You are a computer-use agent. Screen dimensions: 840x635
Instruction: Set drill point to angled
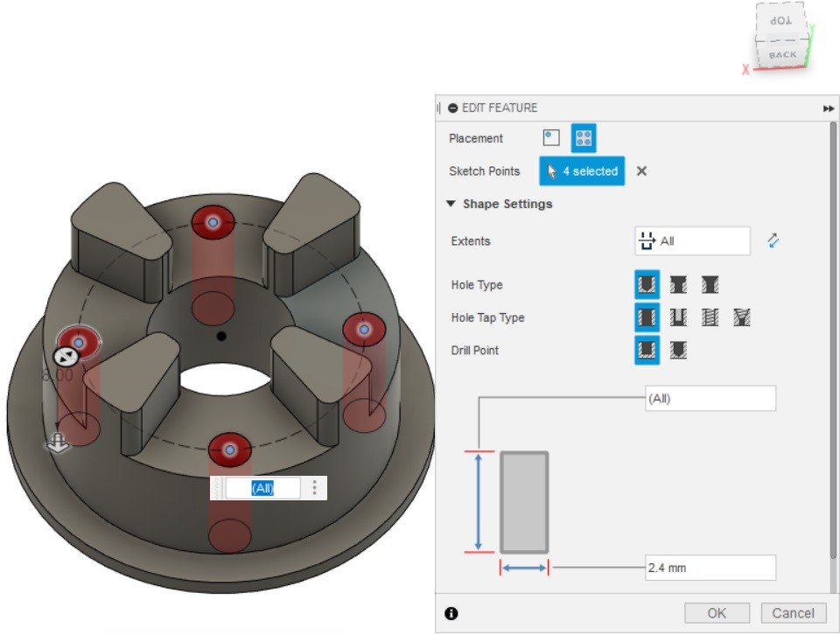pyautogui.click(x=678, y=351)
